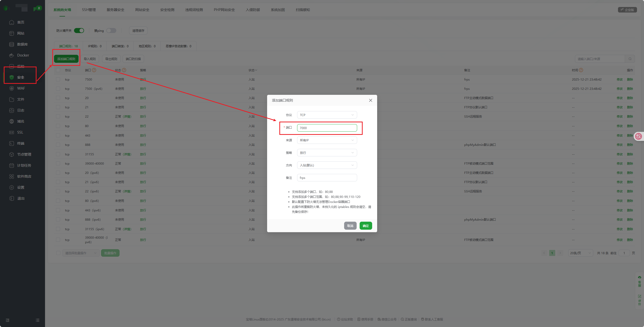Viewport: 644px width, 327px height.
Task: Click the port column help question icon
Action: point(94,70)
